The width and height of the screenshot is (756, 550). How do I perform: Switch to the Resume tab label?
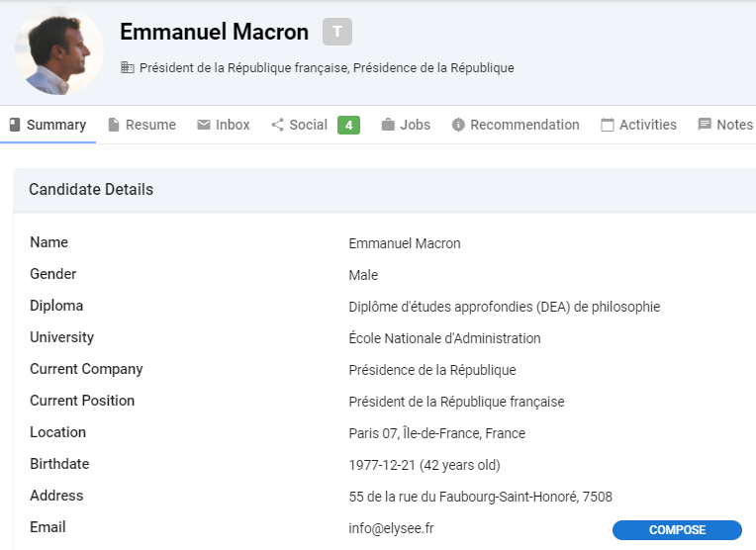point(150,125)
